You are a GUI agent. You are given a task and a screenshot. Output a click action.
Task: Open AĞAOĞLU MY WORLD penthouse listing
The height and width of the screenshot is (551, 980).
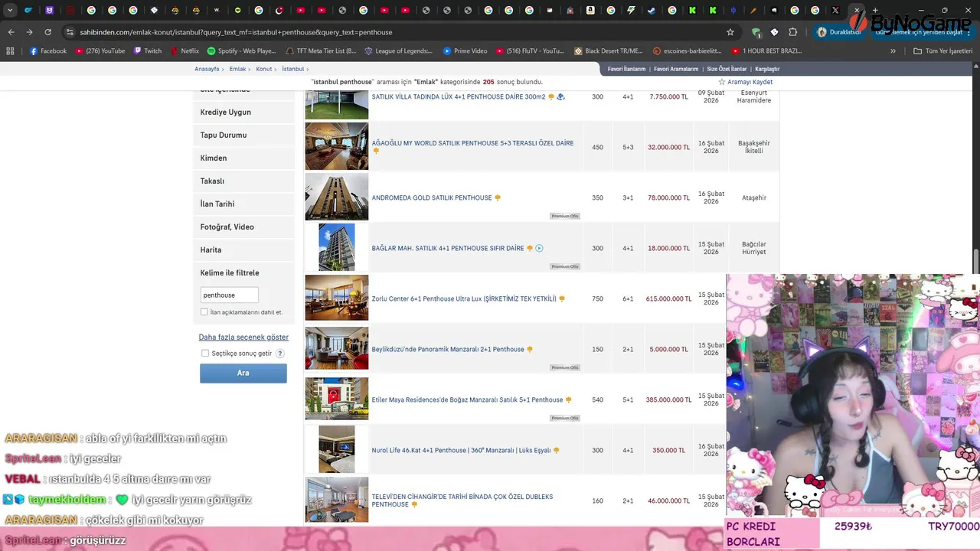472,143
